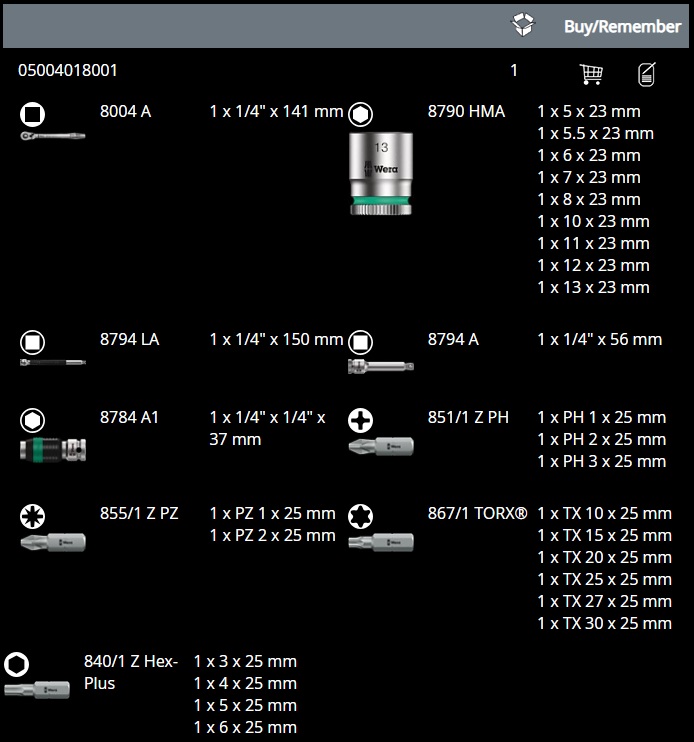Click the Buy/Remember header label

click(622, 27)
